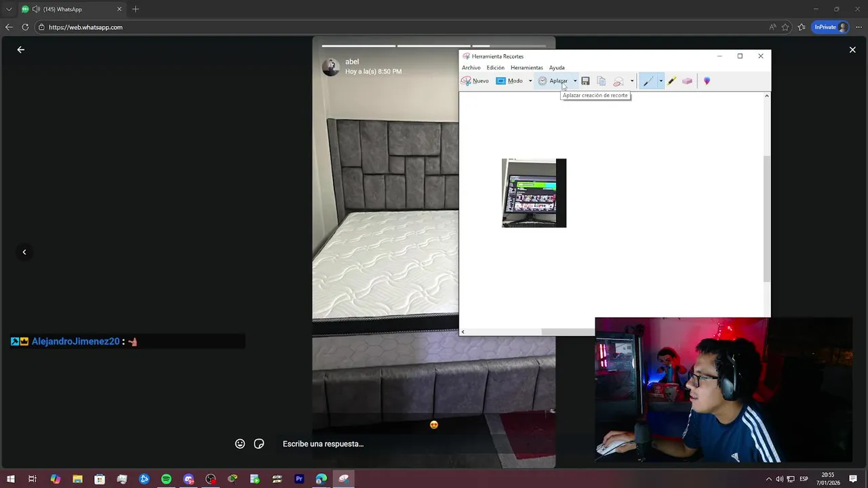
Task: Click the second status progress bar segment
Action: (434, 46)
